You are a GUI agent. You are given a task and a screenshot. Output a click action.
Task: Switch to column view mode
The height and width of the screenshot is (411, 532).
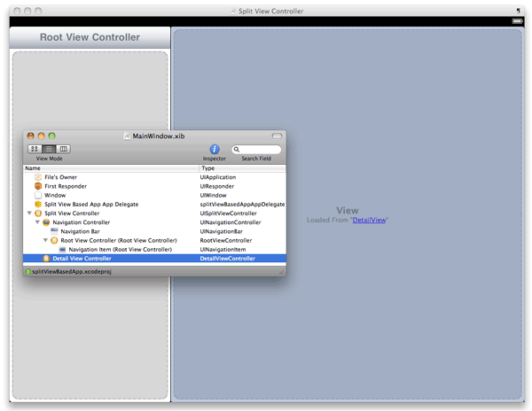tap(63, 149)
